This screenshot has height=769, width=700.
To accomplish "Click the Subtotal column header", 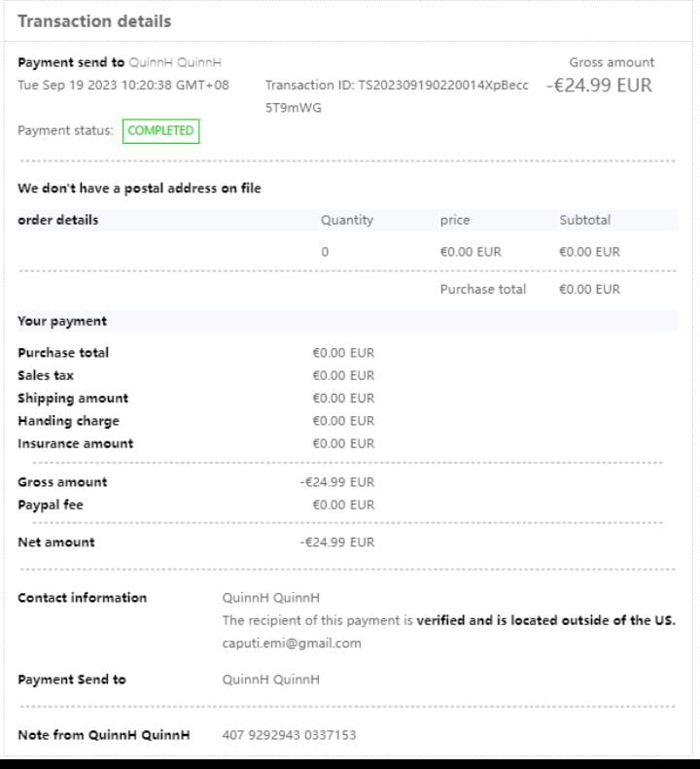I will click(x=584, y=220).
